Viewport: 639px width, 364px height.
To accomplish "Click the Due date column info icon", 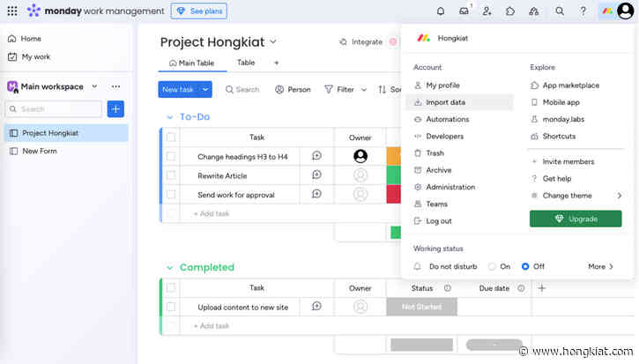I will (521, 288).
